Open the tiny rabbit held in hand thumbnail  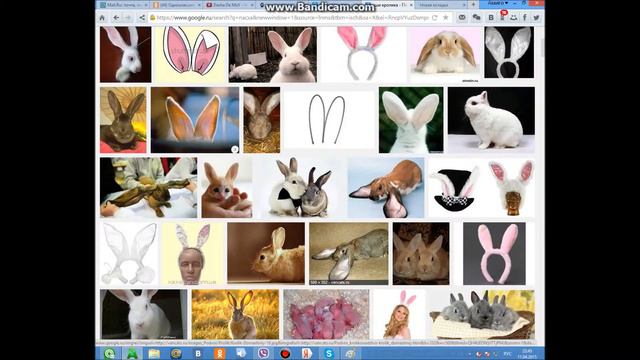227,188
